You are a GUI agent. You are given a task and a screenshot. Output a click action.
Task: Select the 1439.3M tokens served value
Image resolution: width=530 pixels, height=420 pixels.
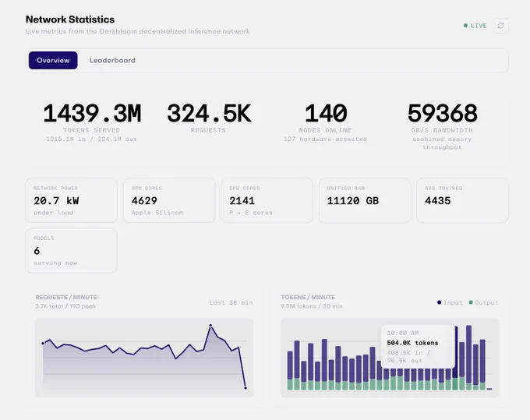92,113
